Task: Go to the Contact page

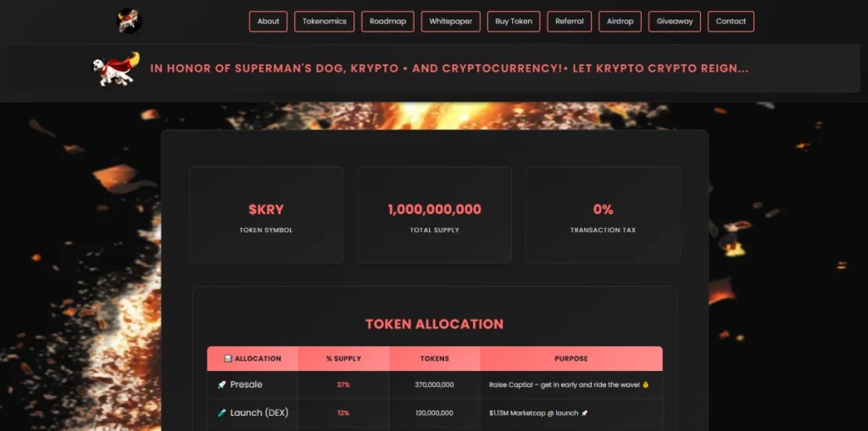Action: 731,21
